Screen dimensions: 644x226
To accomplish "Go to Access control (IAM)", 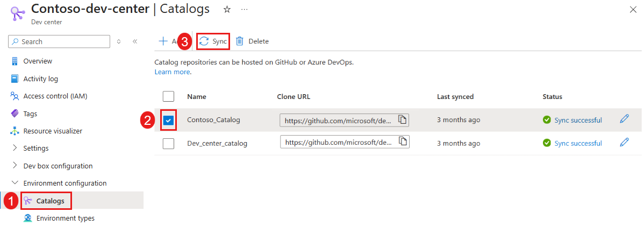I will coord(55,96).
